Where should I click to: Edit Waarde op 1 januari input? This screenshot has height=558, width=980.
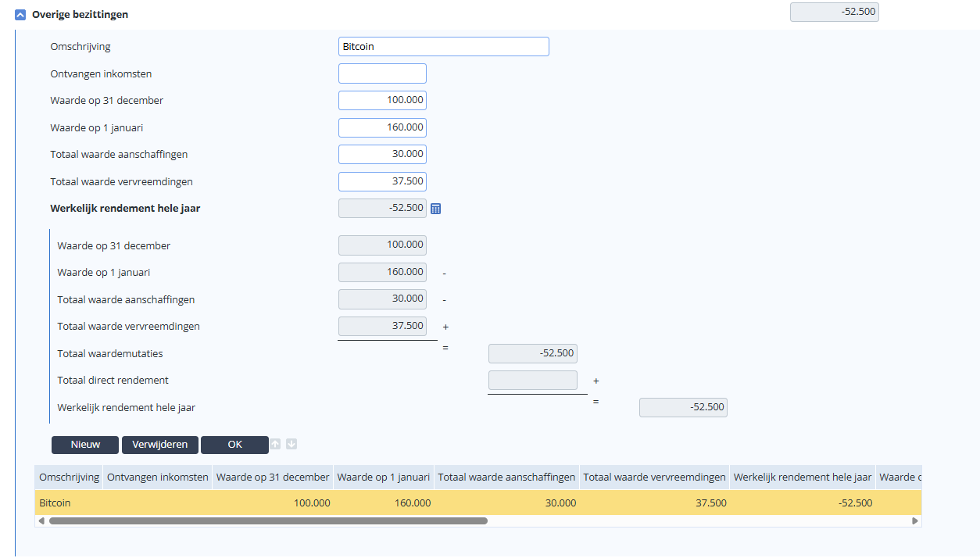(x=382, y=127)
